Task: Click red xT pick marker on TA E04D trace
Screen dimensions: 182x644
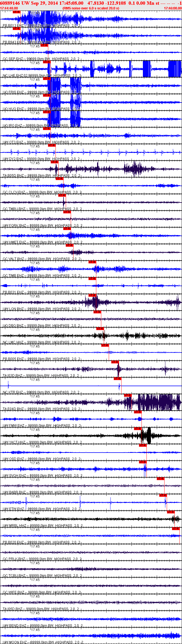Action: [x=128, y=395]
